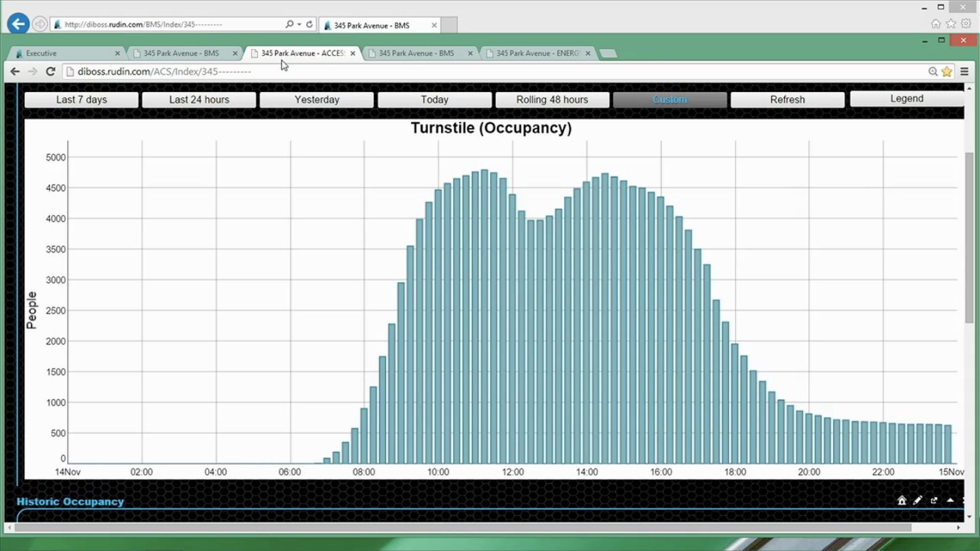Open Internet Explorer home icon
This screenshot has height=551, width=980.
[936, 24]
